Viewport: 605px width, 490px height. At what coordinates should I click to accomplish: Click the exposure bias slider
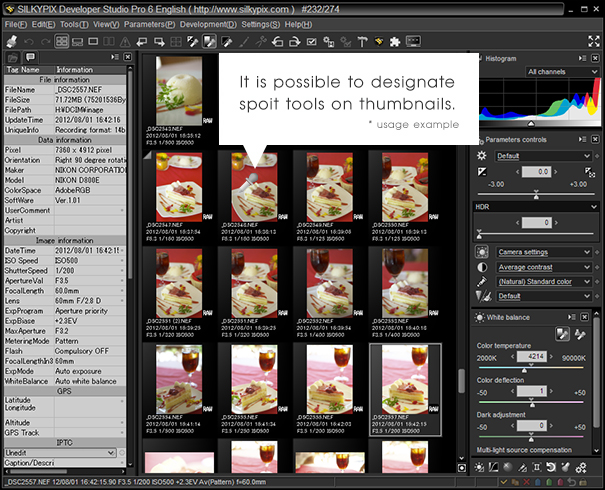pos(536,194)
